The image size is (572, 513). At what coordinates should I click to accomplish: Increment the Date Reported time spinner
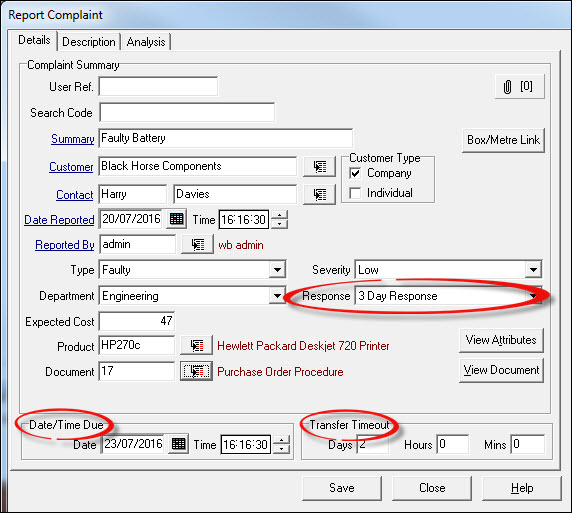pyautogui.click(x=280, y=215)
